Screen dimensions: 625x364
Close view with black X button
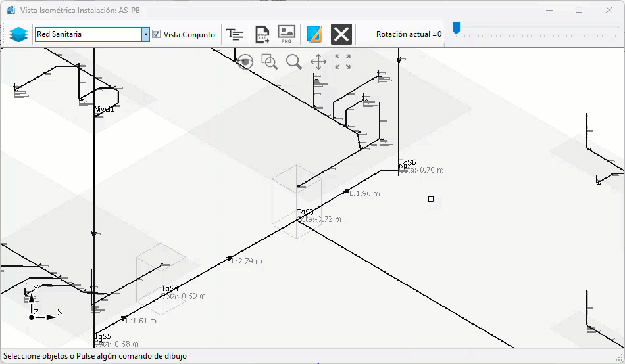coord(341,34)
